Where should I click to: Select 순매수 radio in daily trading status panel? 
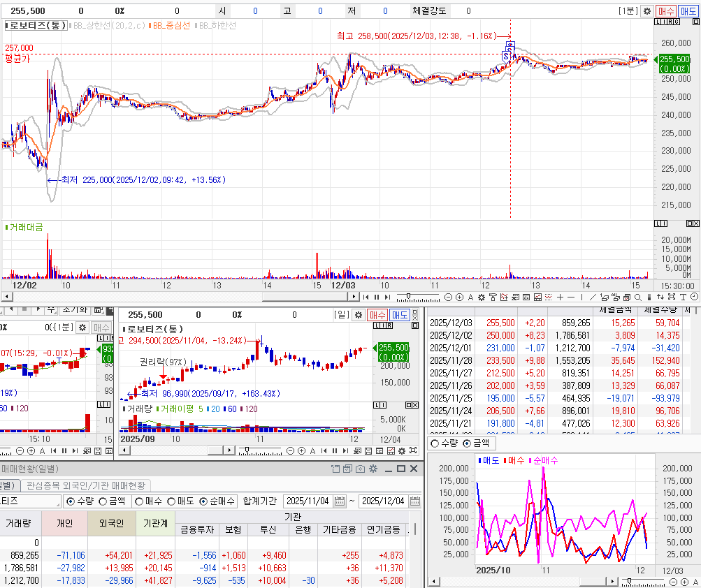pos(203,501)
